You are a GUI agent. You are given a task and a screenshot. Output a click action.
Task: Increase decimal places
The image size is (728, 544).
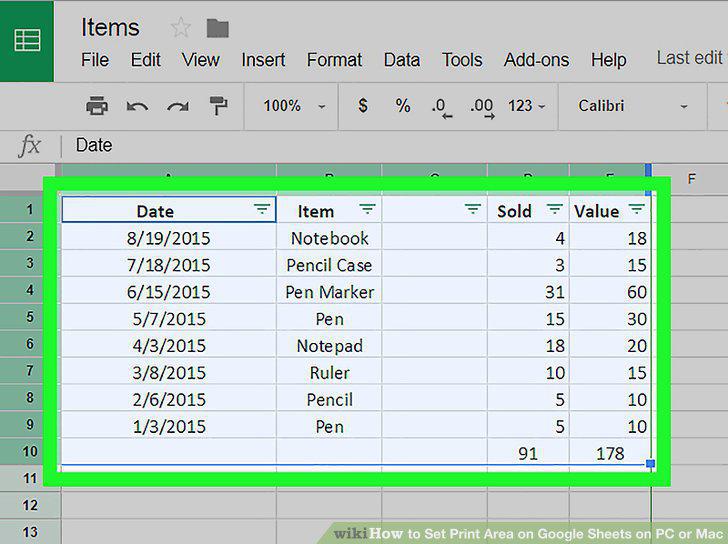pos(482,108)
